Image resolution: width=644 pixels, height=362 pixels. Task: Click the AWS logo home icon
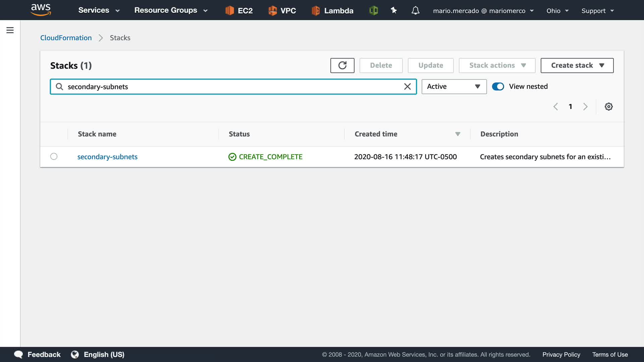click(41, 10)
